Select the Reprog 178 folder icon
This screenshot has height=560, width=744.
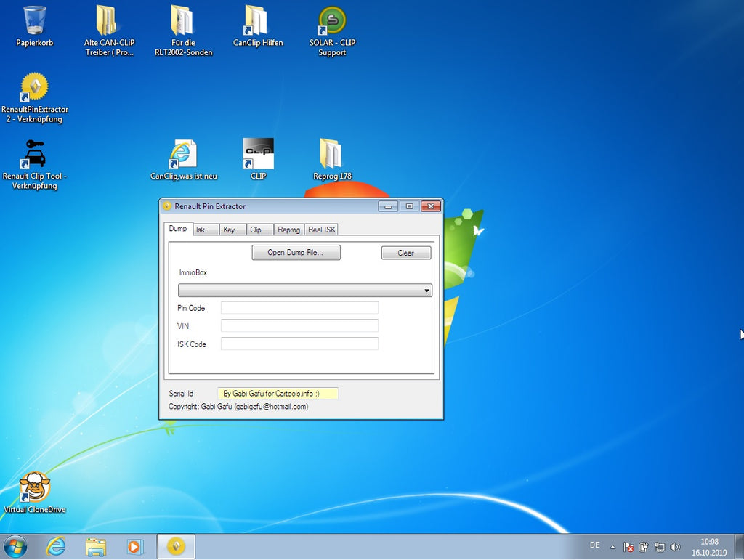(331, 154)
